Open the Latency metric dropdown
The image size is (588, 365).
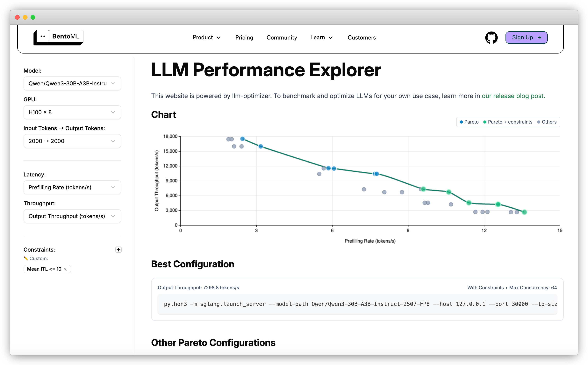click(72, 187)
